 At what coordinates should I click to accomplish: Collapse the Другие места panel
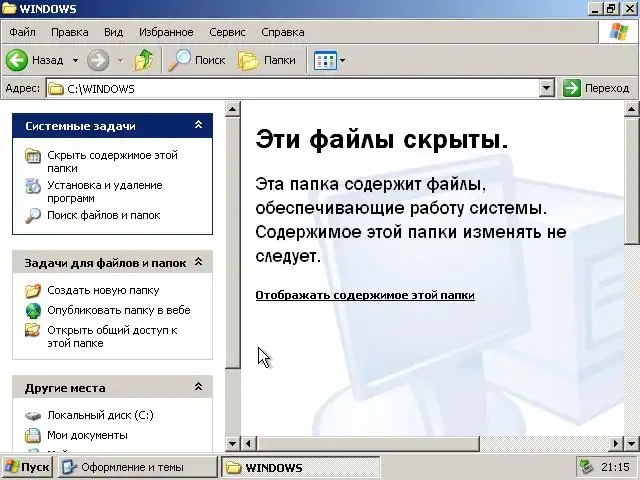(198, 387)
